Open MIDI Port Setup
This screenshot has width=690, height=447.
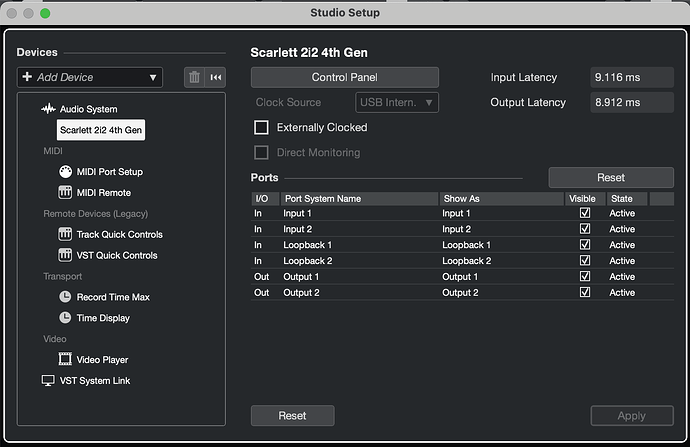coord(110,172)
